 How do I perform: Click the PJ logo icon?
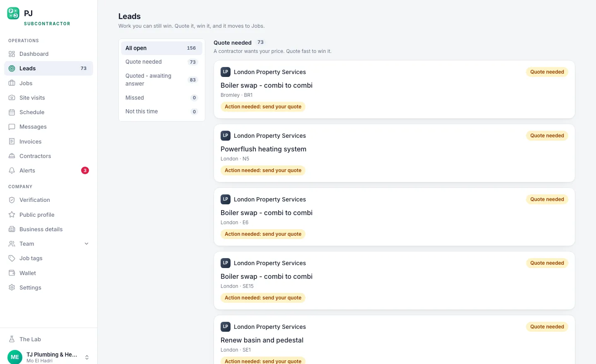tap(13, 13)
